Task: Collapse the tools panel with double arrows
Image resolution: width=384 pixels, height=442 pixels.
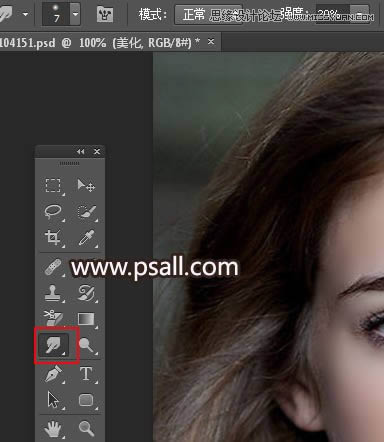Action: (80, 152)
